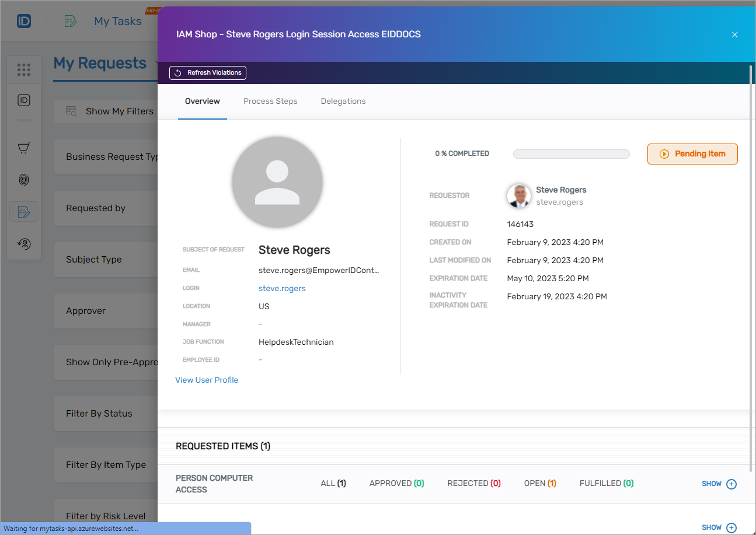Switch to the Process Steps tab
Image resolution: width=756 pixels, height=535 pixels.
click(270, 101)
